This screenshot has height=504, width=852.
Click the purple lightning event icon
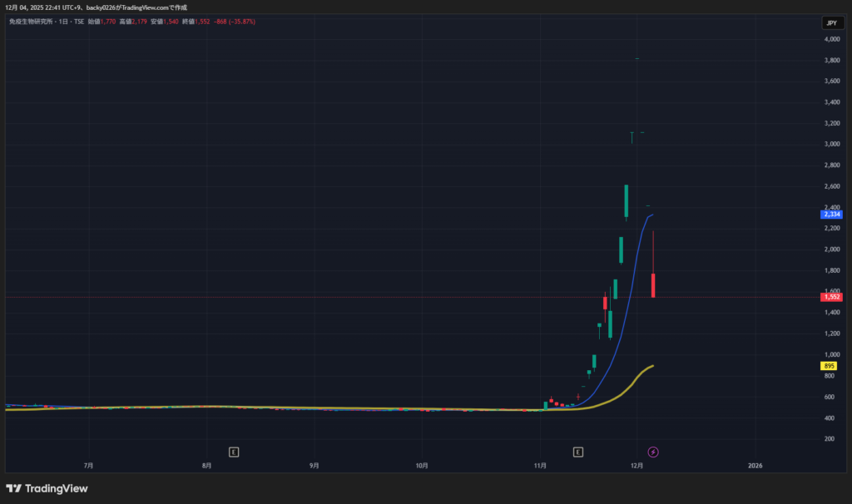click(653, 452)
